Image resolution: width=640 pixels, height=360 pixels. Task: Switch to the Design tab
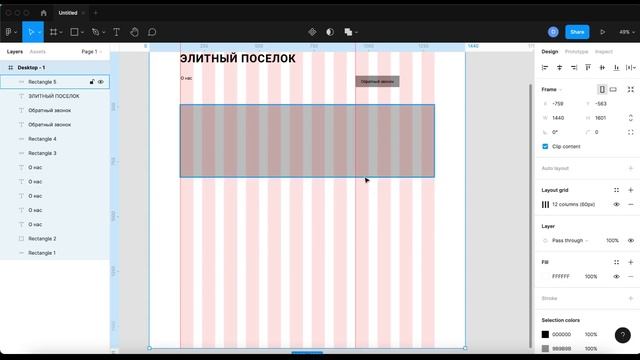coord(549,52)
